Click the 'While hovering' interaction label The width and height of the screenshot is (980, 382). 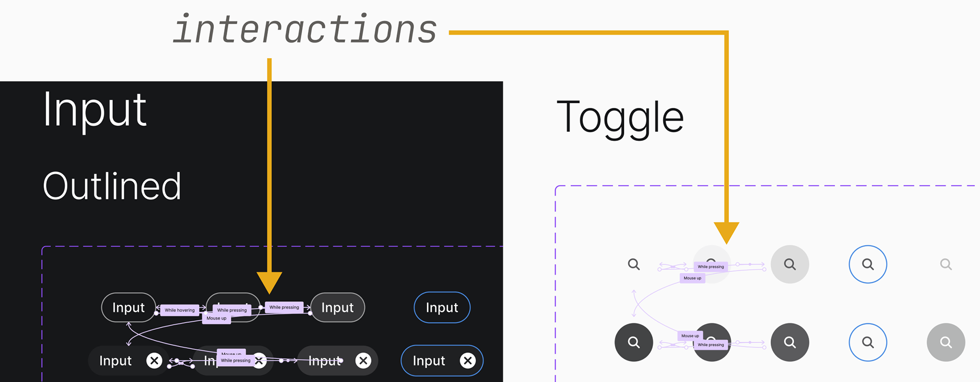click(x=180, y=310)
